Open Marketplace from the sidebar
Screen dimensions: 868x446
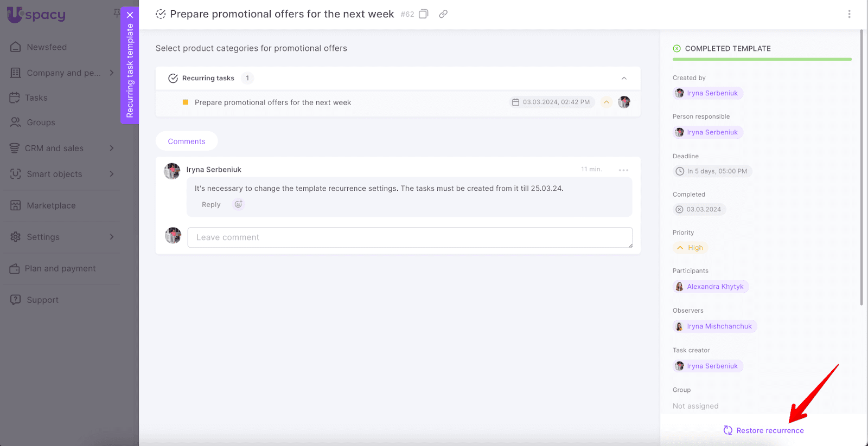pyautogui.click(x=51, y=205)
